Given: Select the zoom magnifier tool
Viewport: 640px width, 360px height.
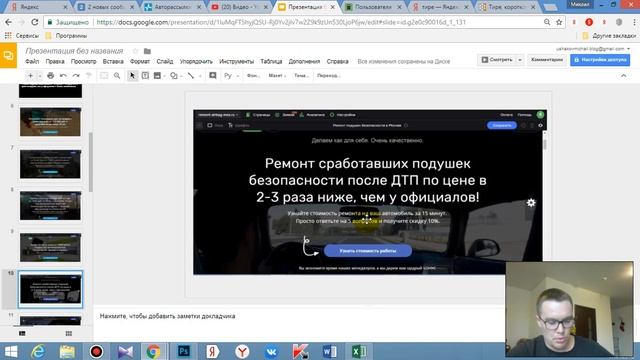Looking at the screenshot, I should pyautogui.click(x=117, y=76).
